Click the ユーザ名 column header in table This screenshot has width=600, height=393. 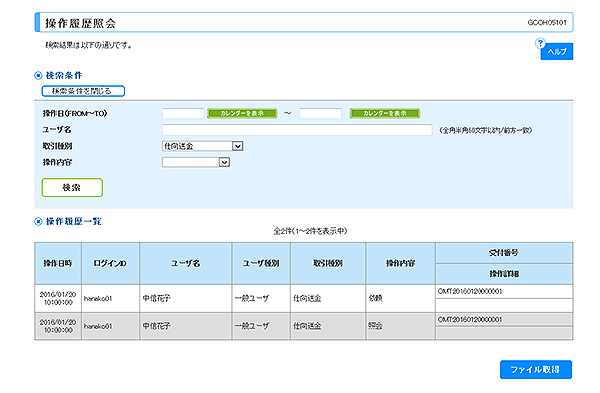[186, 263]
